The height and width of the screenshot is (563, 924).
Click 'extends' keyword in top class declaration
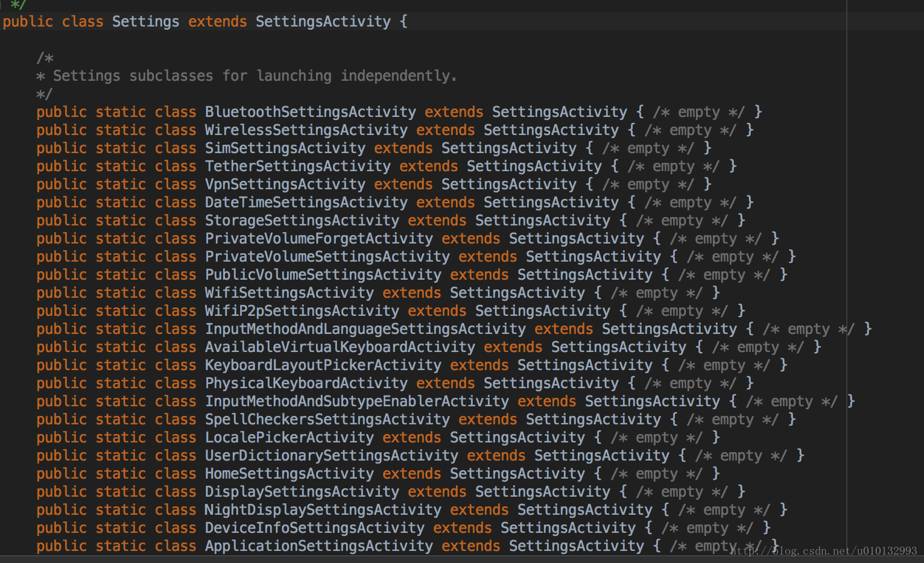click(x=218, y=22)
